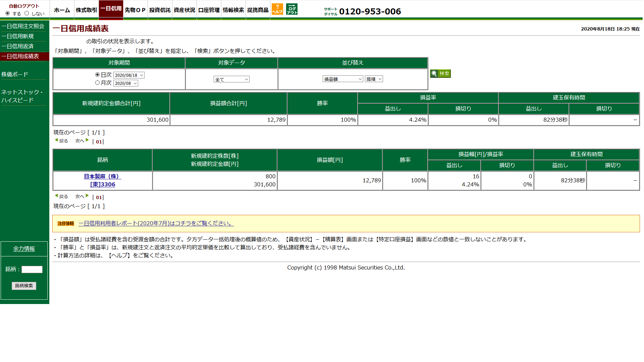Screen dimensions: 644x362
Task: Switch to the 資産状況 tab
Action: 184,10
